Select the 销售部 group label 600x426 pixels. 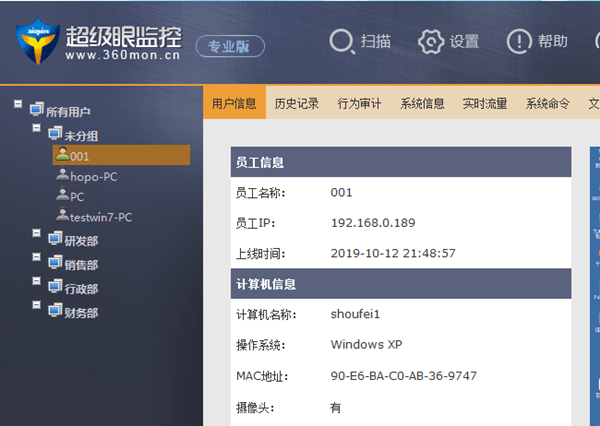81,265
